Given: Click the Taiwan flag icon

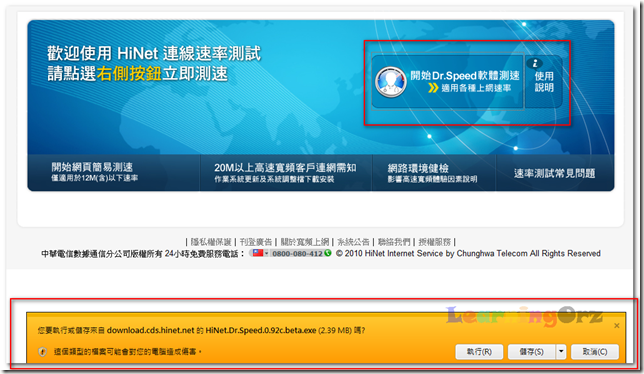Looking at the screenshot, I should (x=258, y=253).
